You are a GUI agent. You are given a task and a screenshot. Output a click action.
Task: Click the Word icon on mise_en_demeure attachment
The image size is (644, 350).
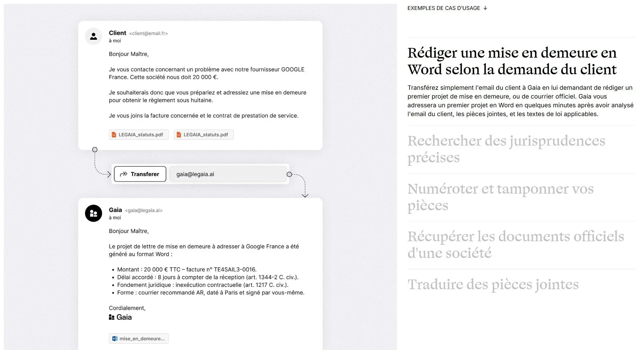coord(115,339)
